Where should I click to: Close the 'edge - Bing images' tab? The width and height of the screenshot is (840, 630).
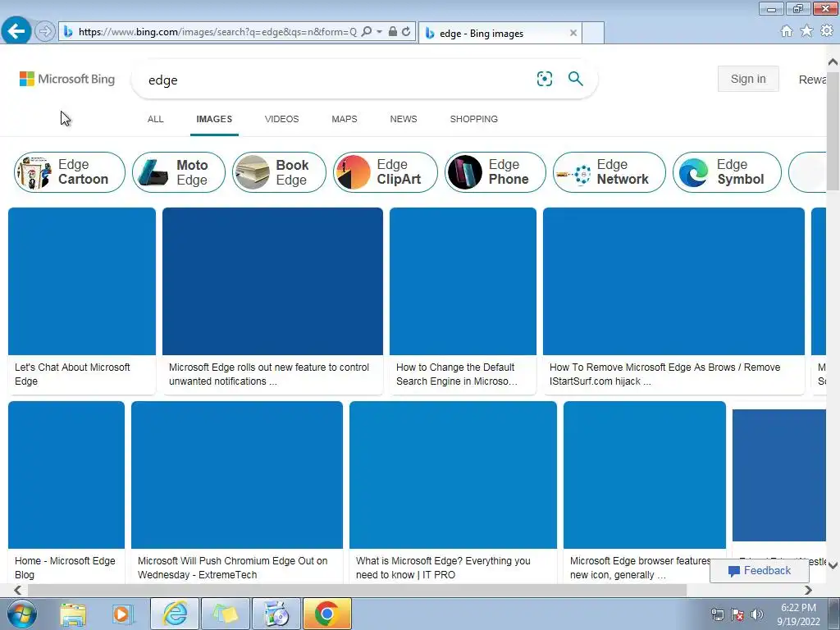pyautogui.click(x=573, y=33)
